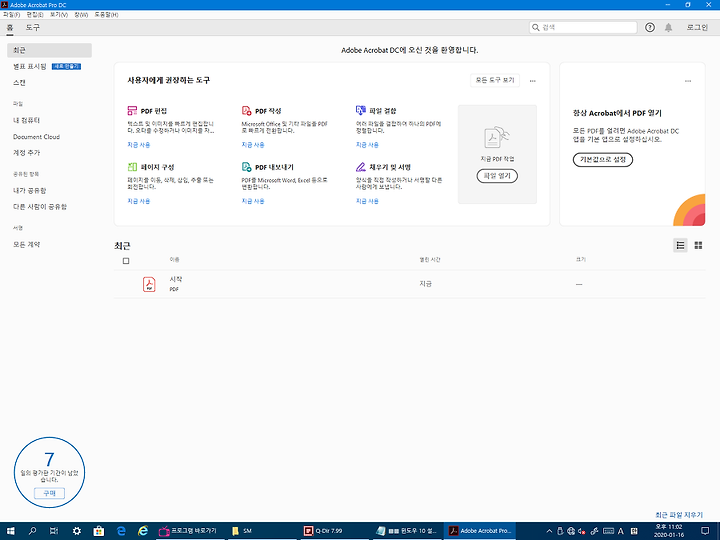
Task: Open the 파일 결합 tool icon
Action: coord(361,110)
